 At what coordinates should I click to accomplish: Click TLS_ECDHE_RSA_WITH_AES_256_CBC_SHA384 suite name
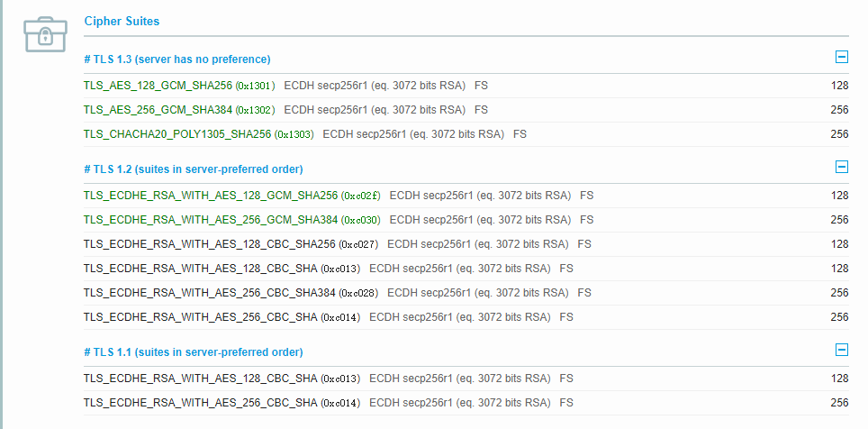[x=209, y=293]
